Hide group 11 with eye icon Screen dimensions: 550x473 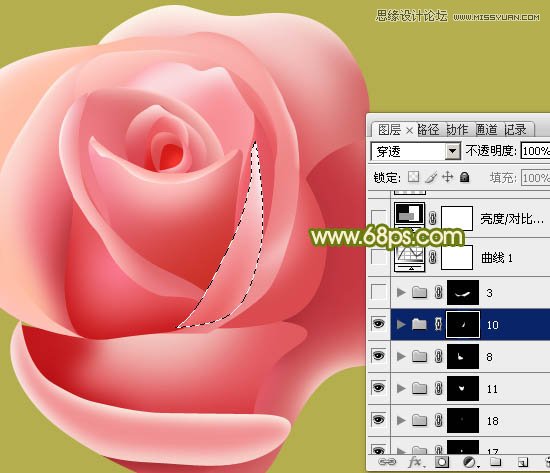click(x=378, y=388)
